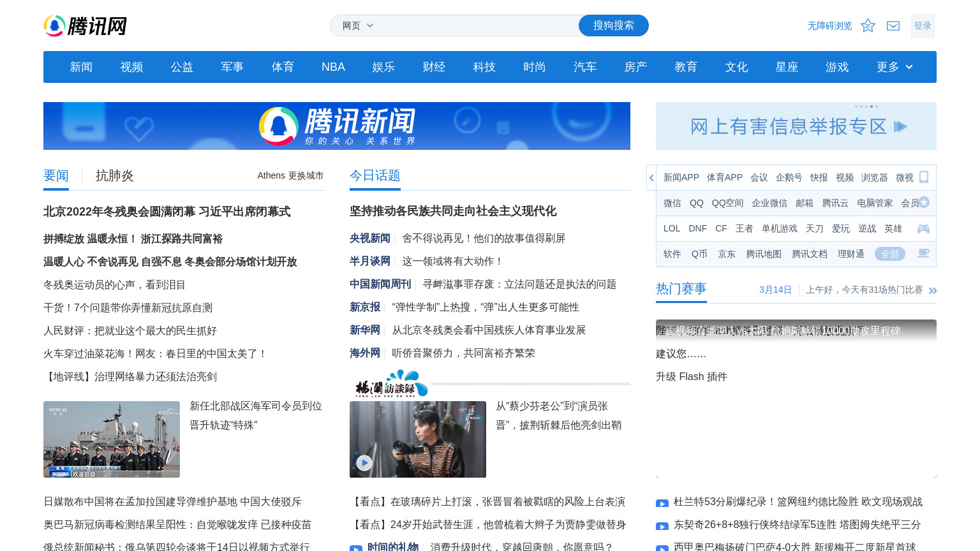Open the 新闻 navigation item

click(81, 67)
